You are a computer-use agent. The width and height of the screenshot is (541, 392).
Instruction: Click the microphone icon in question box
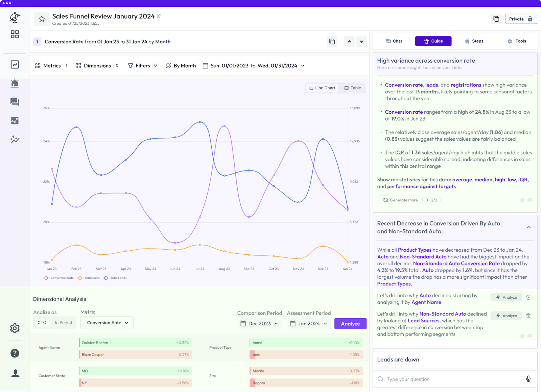click(x=528, y=379)
